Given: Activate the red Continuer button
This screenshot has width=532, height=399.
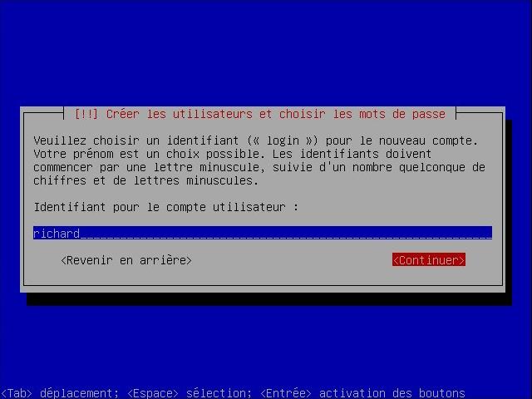Looking at the screenshot, I should click(429, 260).
